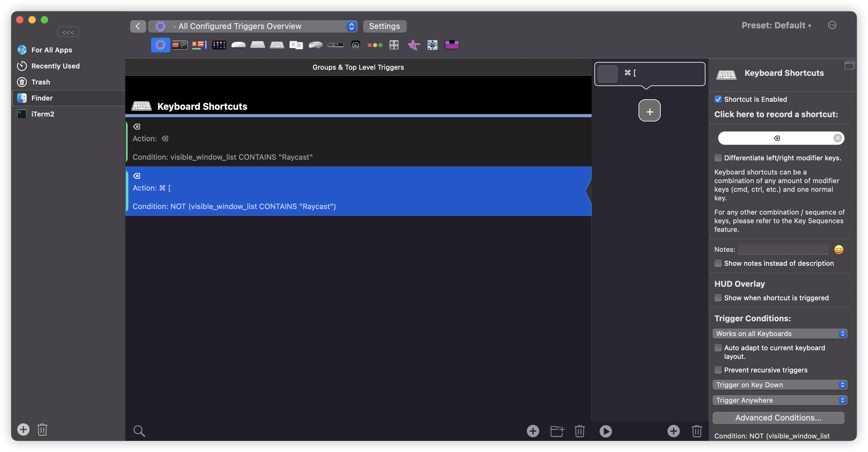Add a new app with sidebar plus icon
868x452 pixels.
point(23,429)
